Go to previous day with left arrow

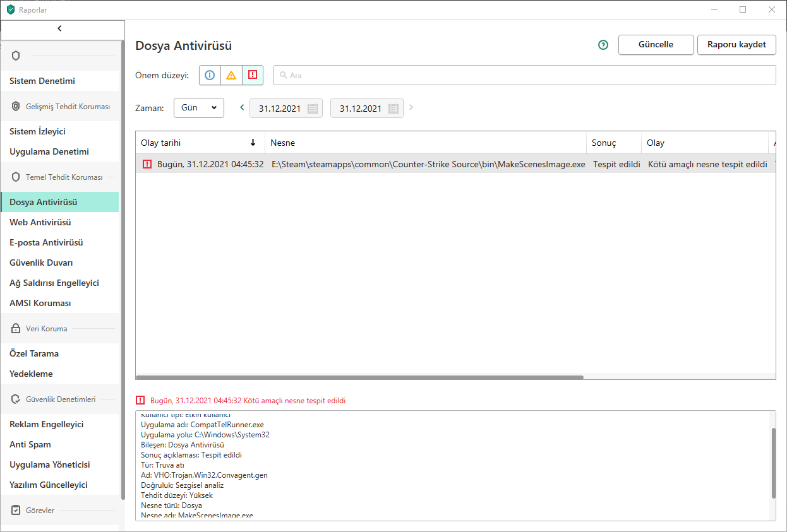click(x=242, y=107)
